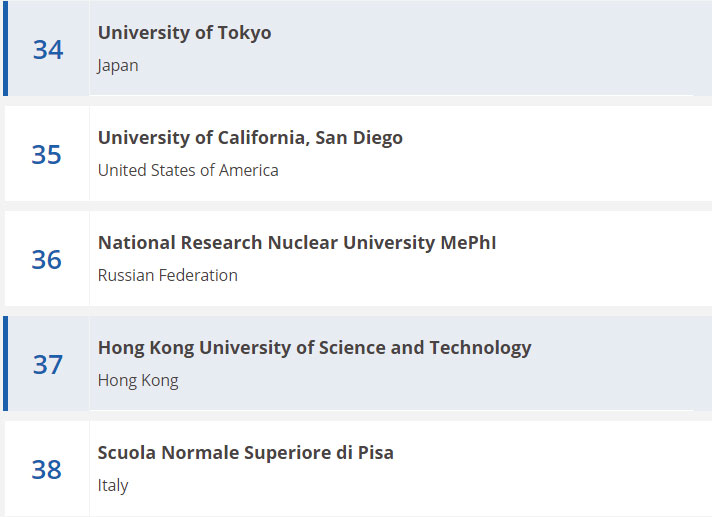
Task: Click the blue left bar of rank 34
Action: click(5, 48)
